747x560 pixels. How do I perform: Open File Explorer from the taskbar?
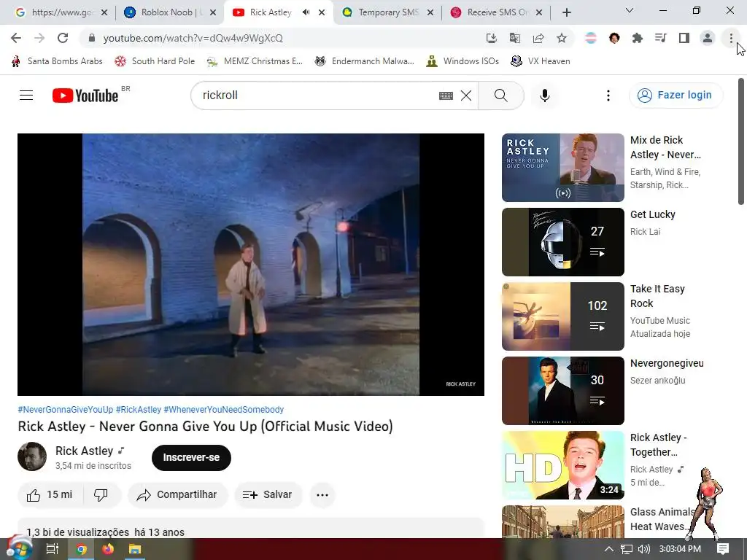tap(135, 549)
